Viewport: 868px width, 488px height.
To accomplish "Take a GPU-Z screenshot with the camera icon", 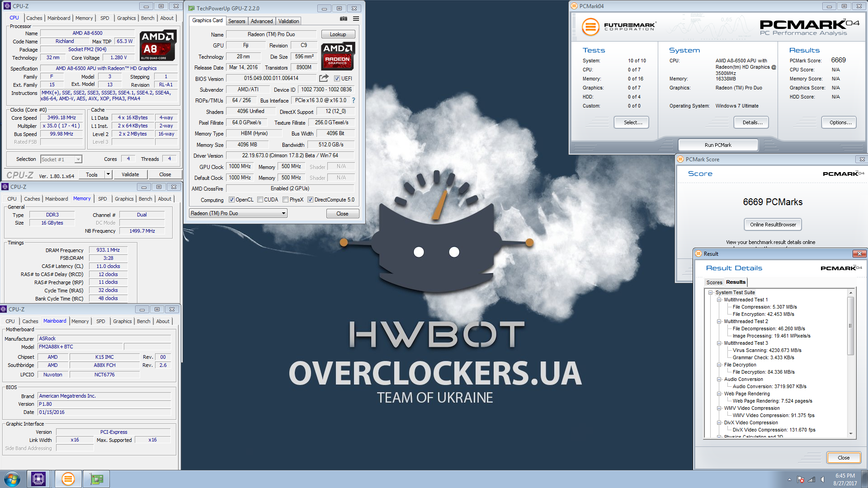I will pyautogui.click(x=344, y=19).
